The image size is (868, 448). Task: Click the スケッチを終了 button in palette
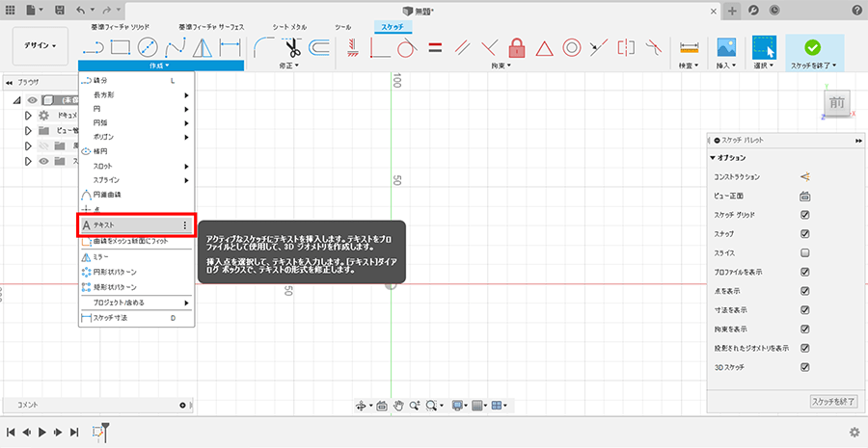[x=833, y=401]
